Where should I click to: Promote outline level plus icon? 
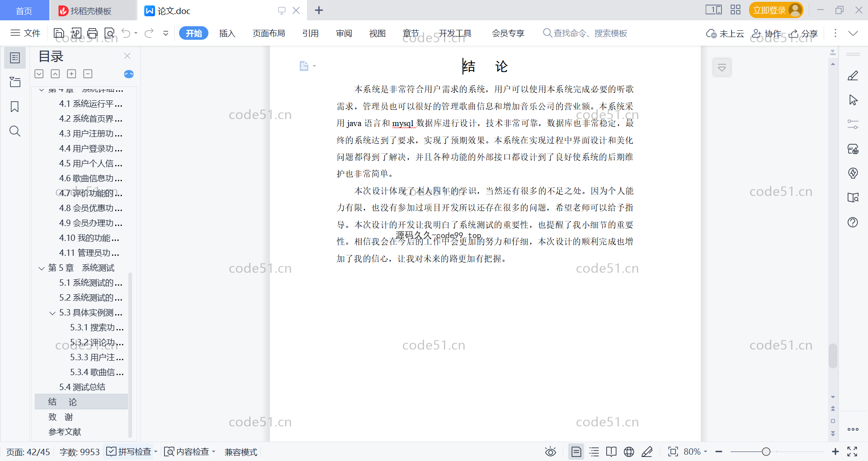coord(71,74)
